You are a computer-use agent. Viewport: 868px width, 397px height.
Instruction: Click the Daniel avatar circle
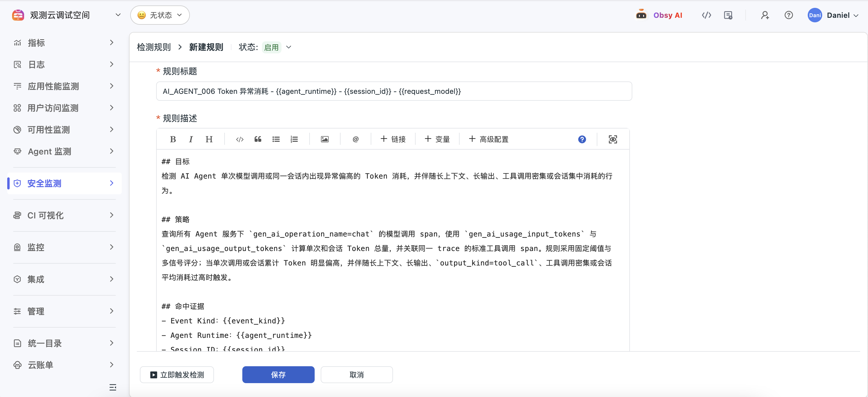[815, 15]
